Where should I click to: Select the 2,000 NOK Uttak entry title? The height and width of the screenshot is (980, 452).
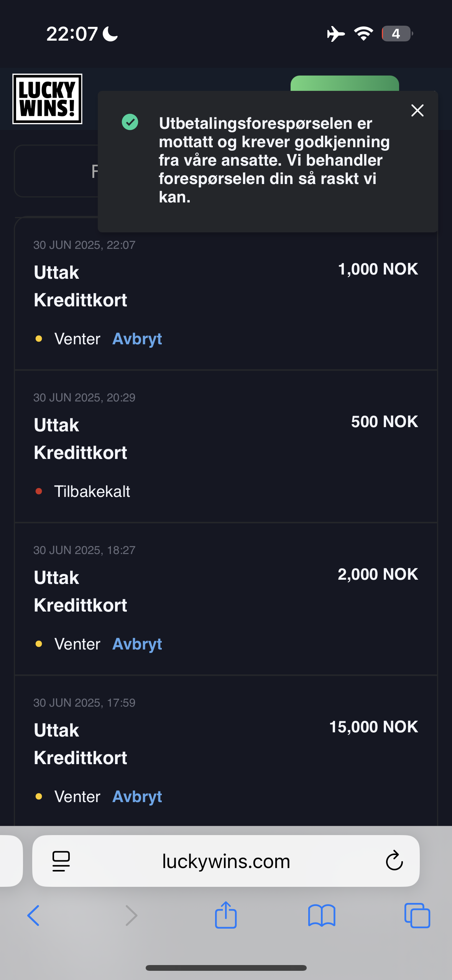pyautogui.click(x=56, y=578)
